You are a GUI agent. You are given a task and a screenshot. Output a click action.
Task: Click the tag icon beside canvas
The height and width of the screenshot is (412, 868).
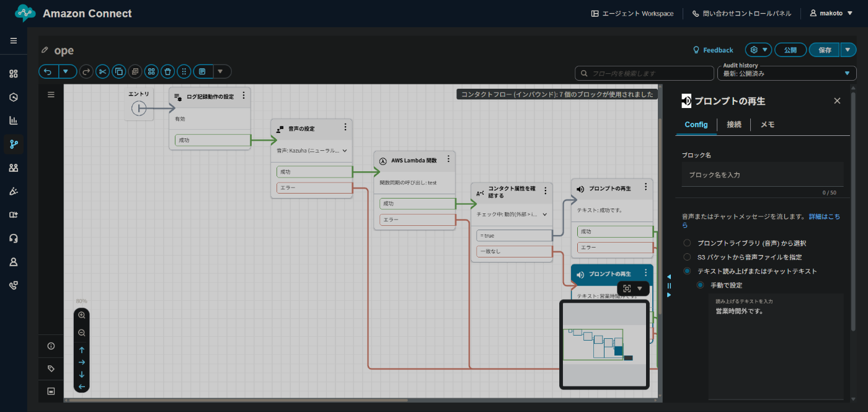coord(51,369)
